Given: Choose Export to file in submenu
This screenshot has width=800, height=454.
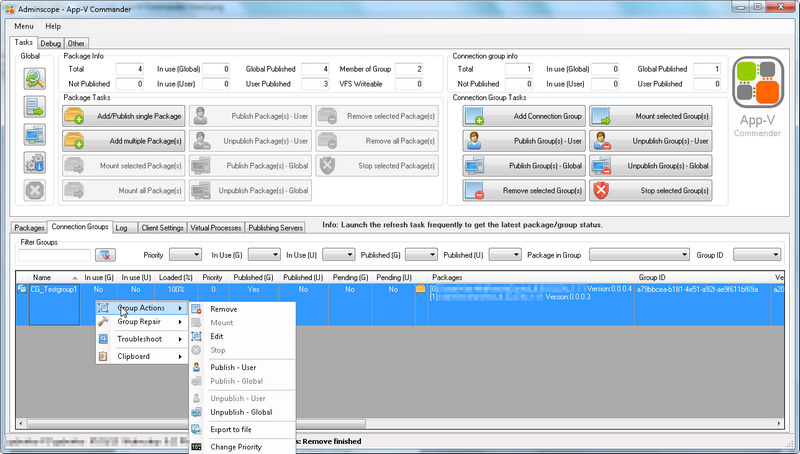Looking at the screenshot, I should coord(243,430).
